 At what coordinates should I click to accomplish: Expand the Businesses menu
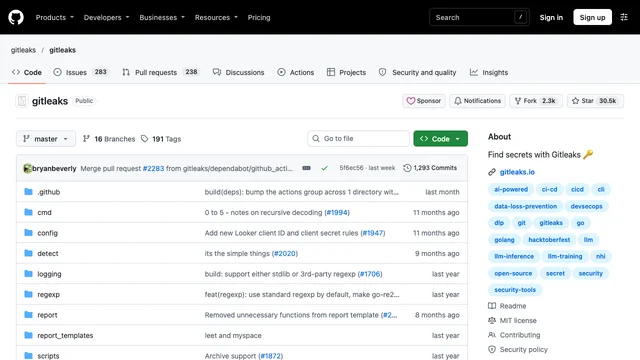click(x=162, y=18)
